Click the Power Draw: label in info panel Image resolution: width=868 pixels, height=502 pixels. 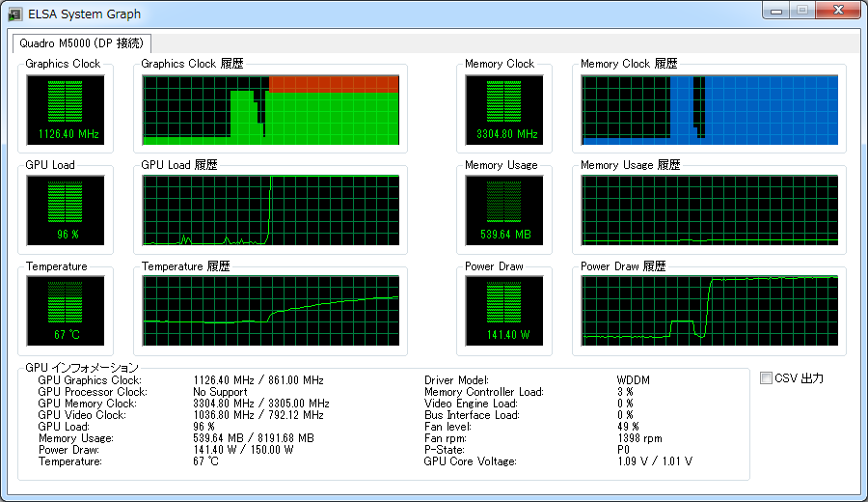[x=68, y=450]
